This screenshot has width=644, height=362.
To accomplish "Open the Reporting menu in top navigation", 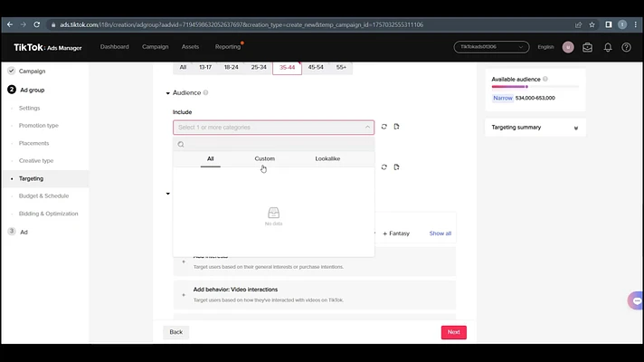I will pos(228,47).
